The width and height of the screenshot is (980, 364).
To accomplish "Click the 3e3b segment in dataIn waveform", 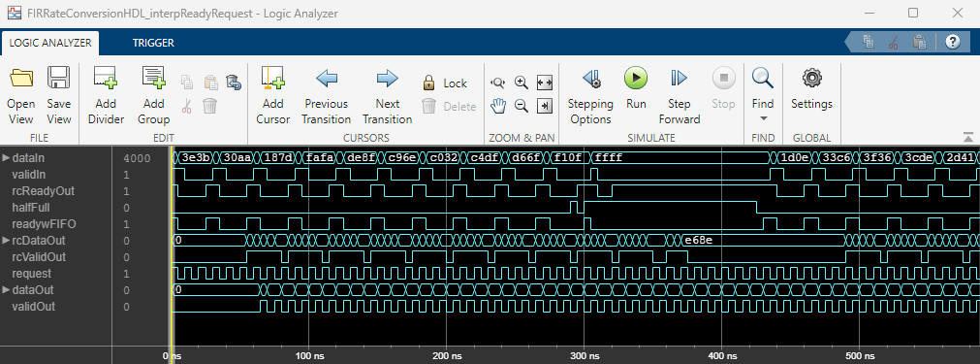I will tap(196, 157).
